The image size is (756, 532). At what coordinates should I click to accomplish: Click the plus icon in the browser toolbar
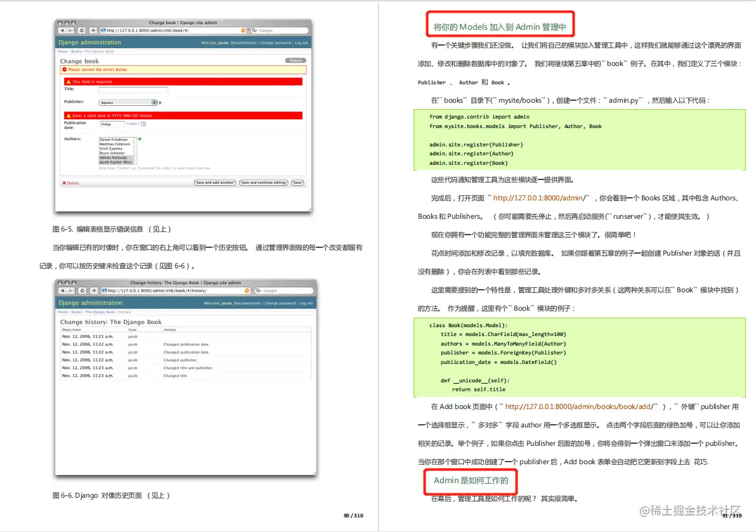pyautogui.click(x=93, y=29)
